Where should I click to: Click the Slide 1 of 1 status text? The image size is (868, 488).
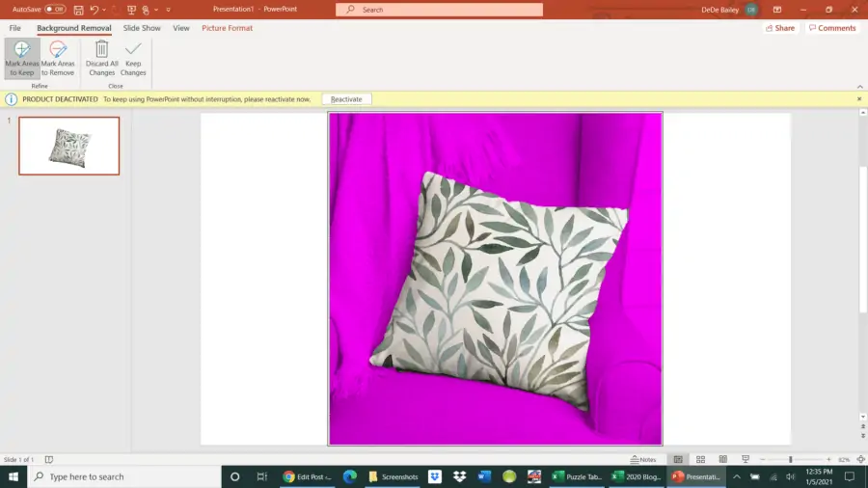[19, 459]
